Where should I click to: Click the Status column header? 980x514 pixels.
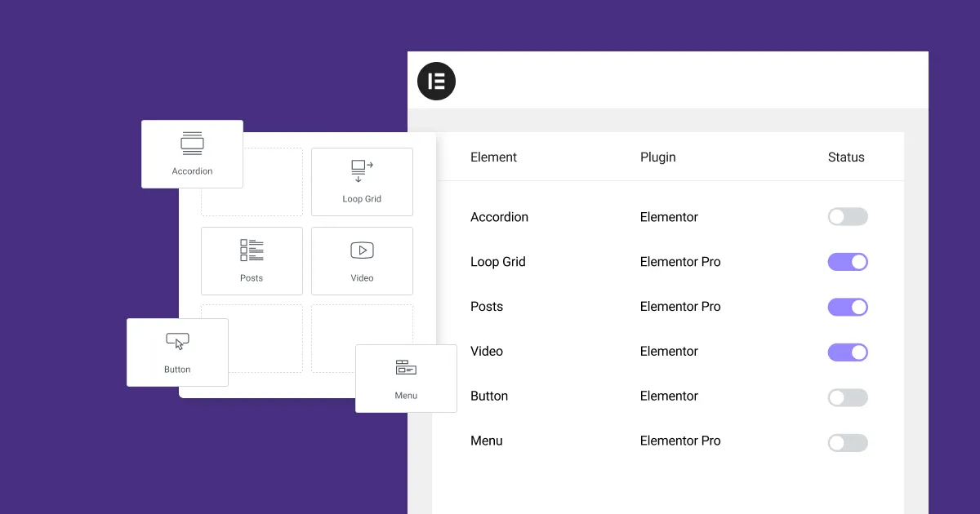pos(846,157)
